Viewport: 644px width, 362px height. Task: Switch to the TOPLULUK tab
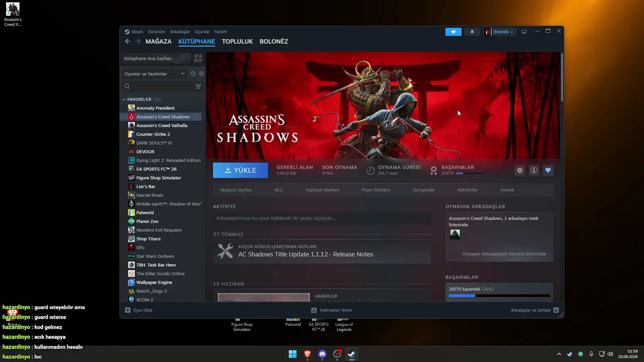237,42
